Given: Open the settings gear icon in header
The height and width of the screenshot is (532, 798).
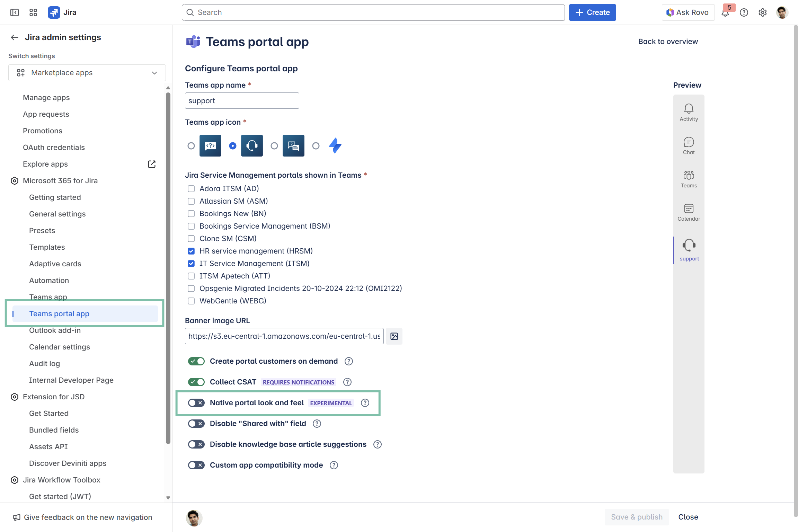Looking at the screenshot, I should (x=762, y=13).
